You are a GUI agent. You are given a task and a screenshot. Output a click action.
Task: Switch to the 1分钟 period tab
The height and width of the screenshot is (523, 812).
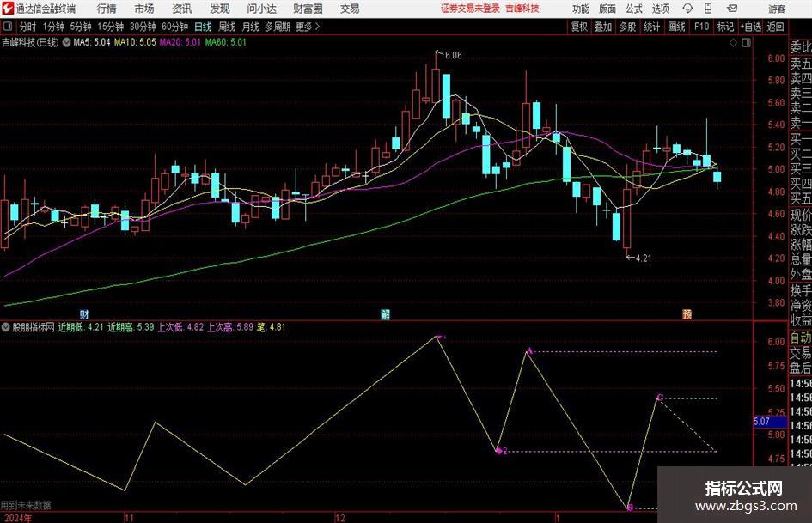52,27
